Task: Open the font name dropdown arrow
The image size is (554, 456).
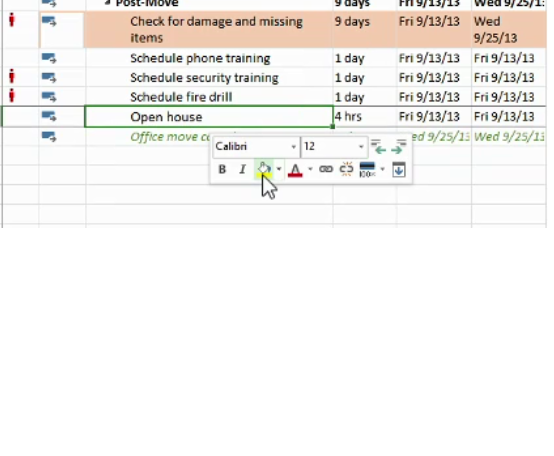Action: click(293, 147)
